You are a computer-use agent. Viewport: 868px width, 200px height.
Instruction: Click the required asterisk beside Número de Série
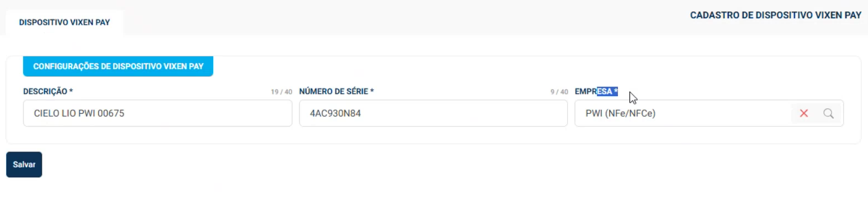pos(372,91)
